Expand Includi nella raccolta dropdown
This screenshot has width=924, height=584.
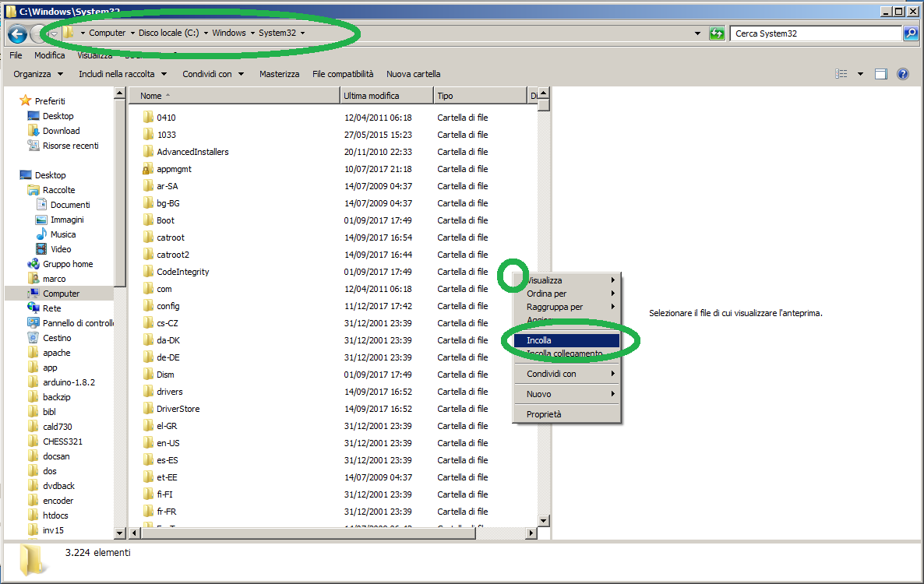tap(122, 74)
